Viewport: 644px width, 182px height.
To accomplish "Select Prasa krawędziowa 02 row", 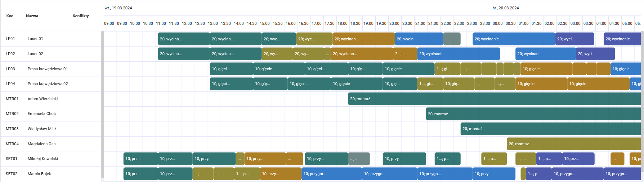I will 51,84.
